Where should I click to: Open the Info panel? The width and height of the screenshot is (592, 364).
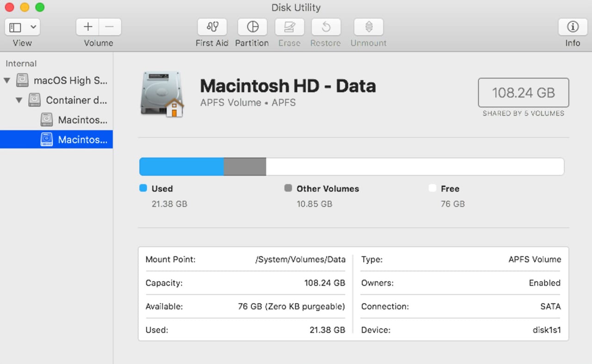573,27
